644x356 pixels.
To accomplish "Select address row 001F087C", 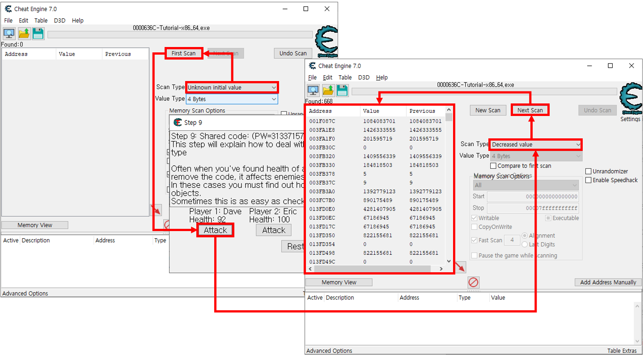I will pos(376,121).
